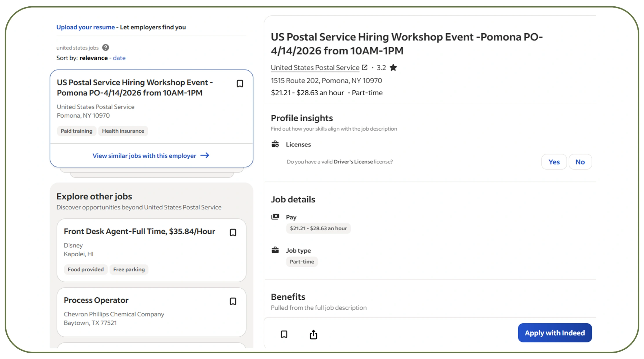Save the Front Desk Agent job listing
Screen dimensions: 644x359
(x=233, y=232)
